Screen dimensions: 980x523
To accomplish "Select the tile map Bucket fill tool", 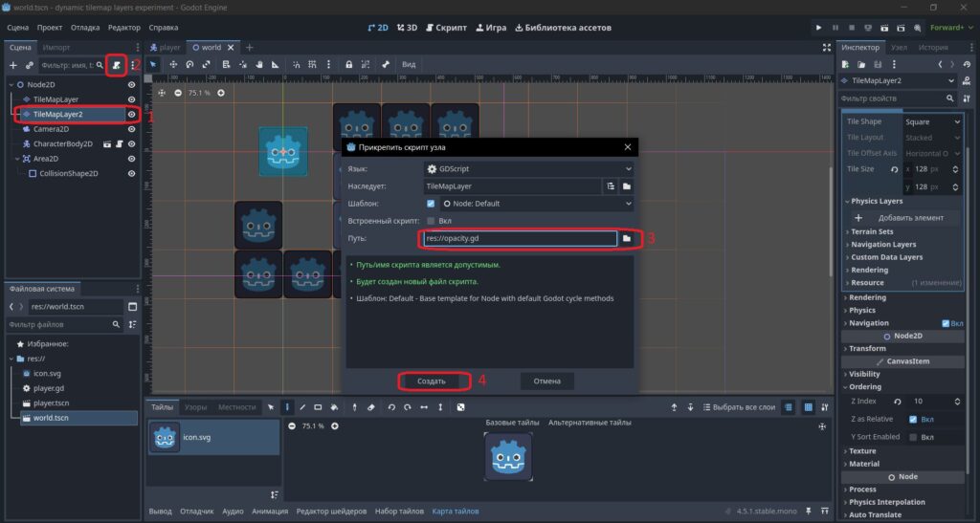I will coord(334,407).
